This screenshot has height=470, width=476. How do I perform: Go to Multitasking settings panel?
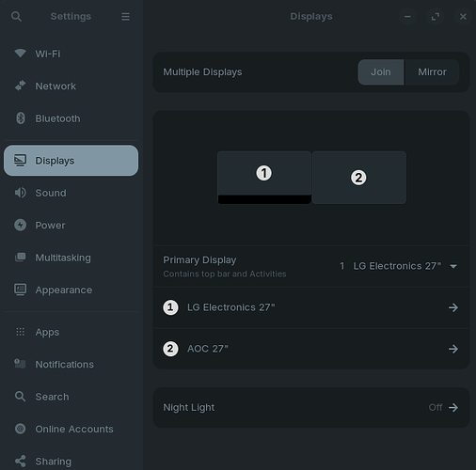(71, 258)
